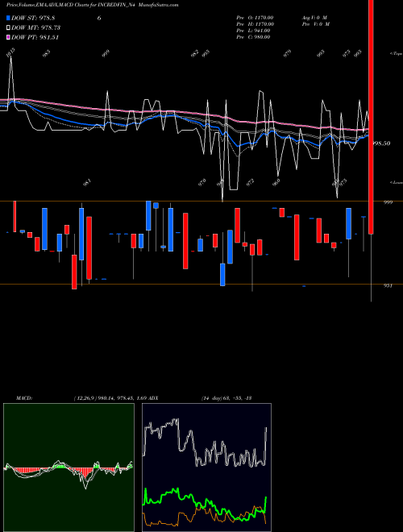Screen dimensions: 403x532
Task: Click the 'Pre H: 1170.00' value
Action: [x=255, y=24]
